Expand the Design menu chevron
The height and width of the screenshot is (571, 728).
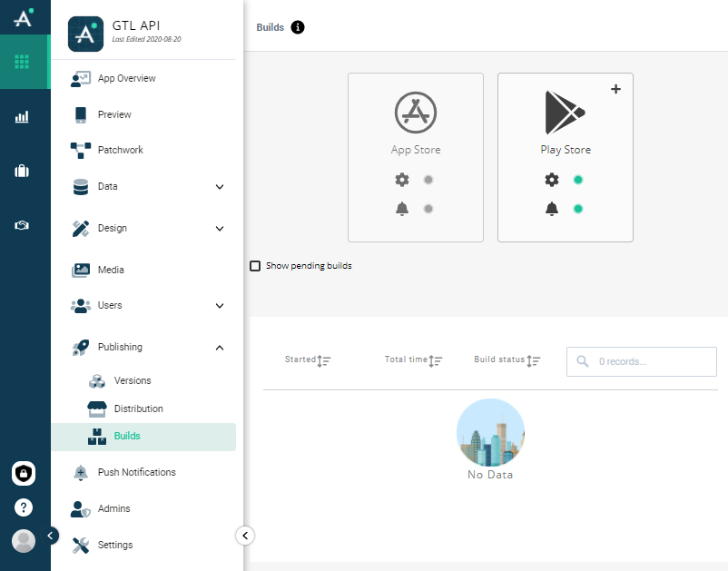pyautogui.click(x=220, y=229)
